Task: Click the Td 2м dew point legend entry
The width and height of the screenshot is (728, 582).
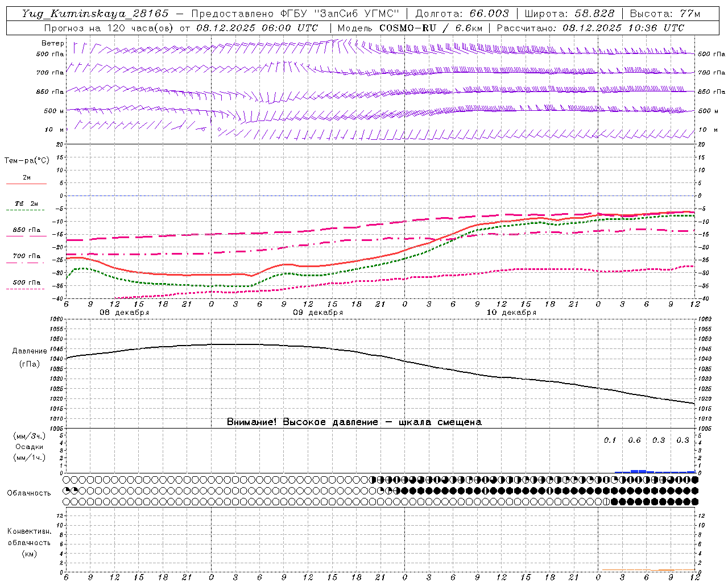Action: pyautogui.click(x=27, y=203)
